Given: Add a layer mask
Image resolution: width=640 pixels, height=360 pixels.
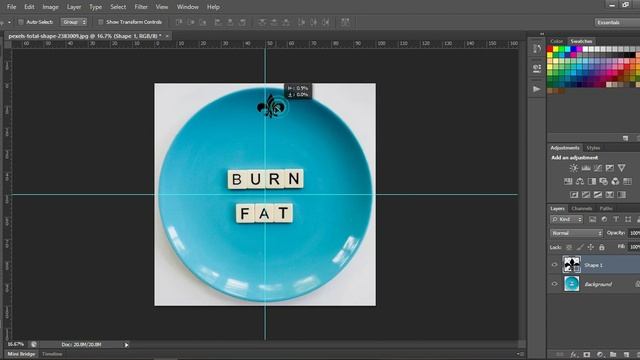Looking at the screenshot, I should (x=587, y=355).
